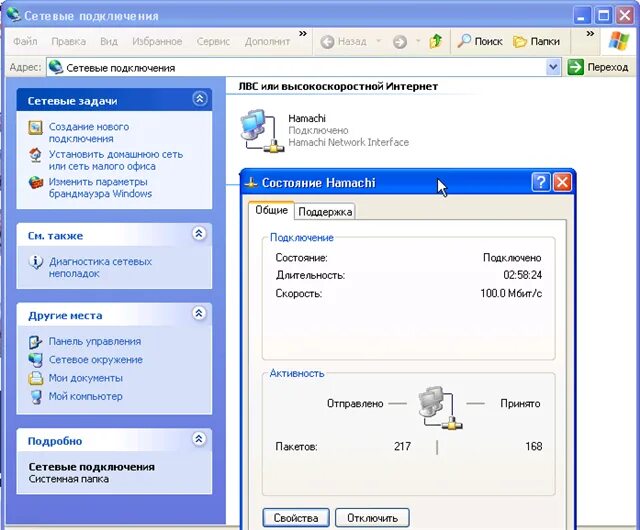Switch to the Поддержка tab
The height and width of the screenshot is (530, 640).
click(325, 212)
